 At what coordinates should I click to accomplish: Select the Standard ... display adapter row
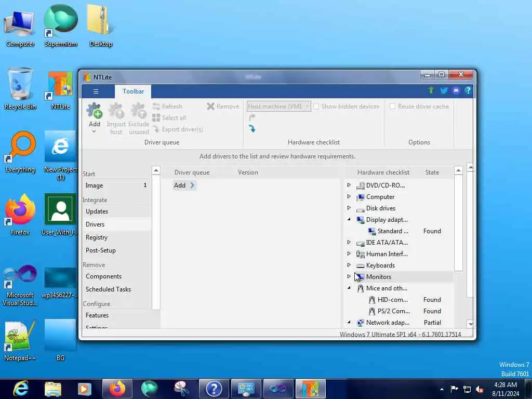pos(399,231)
